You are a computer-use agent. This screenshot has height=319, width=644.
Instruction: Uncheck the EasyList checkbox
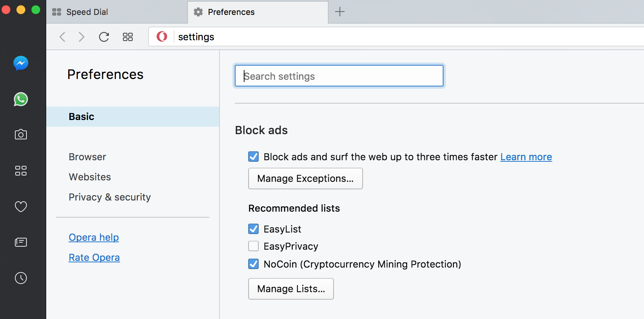pos(253,229)
